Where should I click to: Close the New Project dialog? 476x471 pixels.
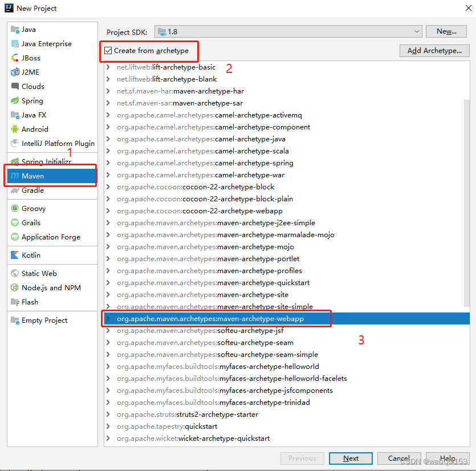pyautogui.click(x=468, y=8)
